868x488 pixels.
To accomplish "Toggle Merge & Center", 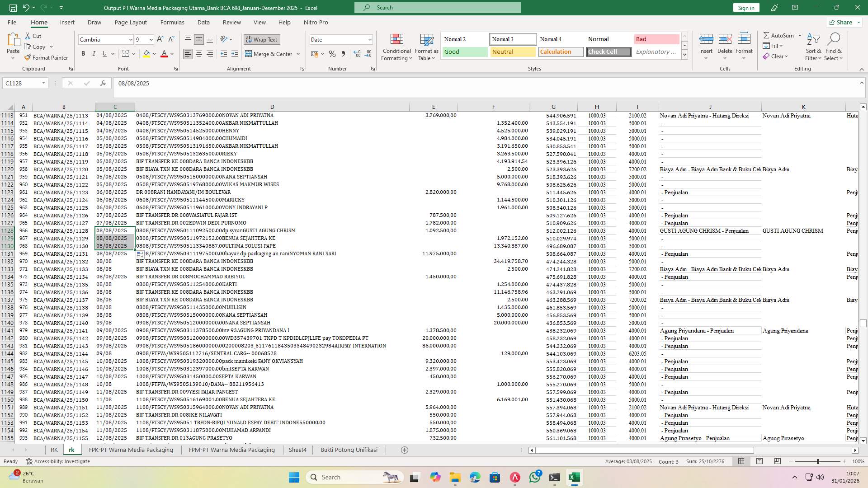I will click(x=269, y=54).
